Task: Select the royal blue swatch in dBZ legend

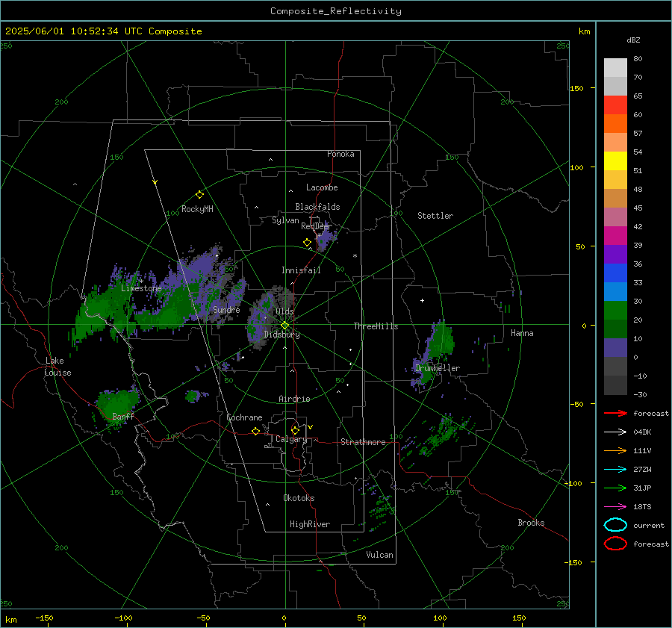Action: [x=615, y=273]
